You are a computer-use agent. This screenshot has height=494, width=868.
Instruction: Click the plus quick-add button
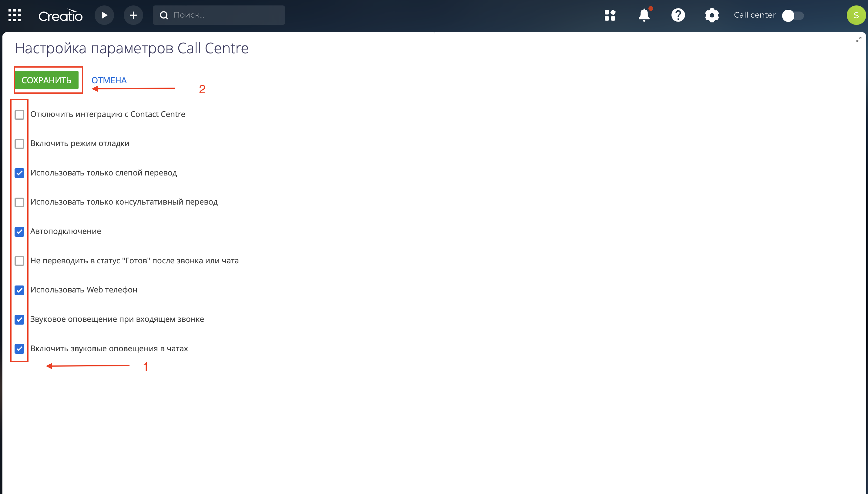click(133, 15)
